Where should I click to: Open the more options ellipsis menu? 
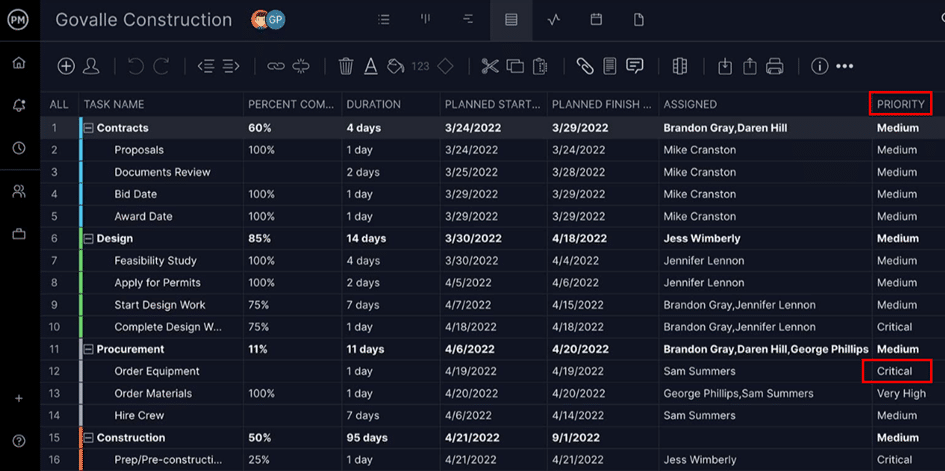[845, 66]
